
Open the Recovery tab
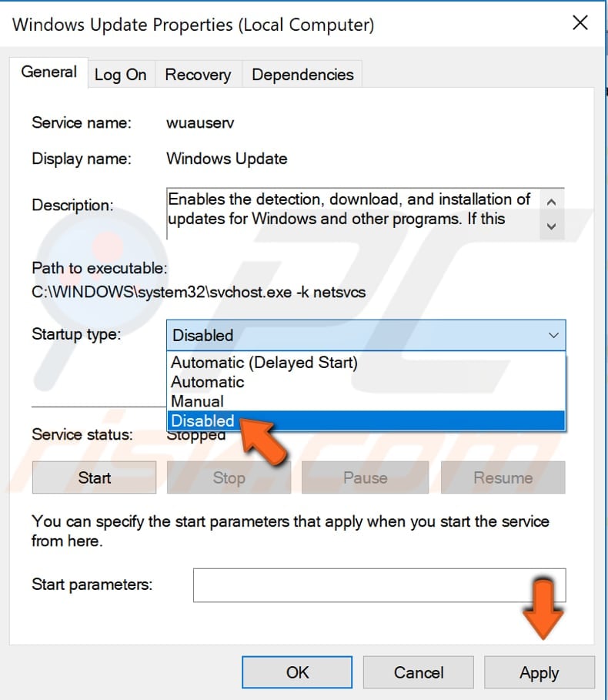point(197,74)
